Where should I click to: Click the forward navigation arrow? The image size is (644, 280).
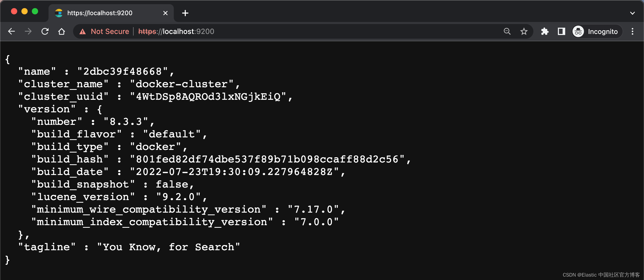(x=28, y=31)
